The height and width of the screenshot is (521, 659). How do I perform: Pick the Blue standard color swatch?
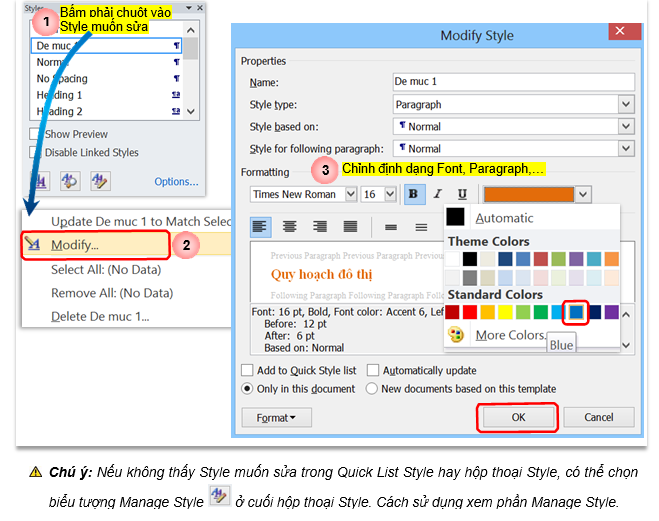(x=575, y=313)
